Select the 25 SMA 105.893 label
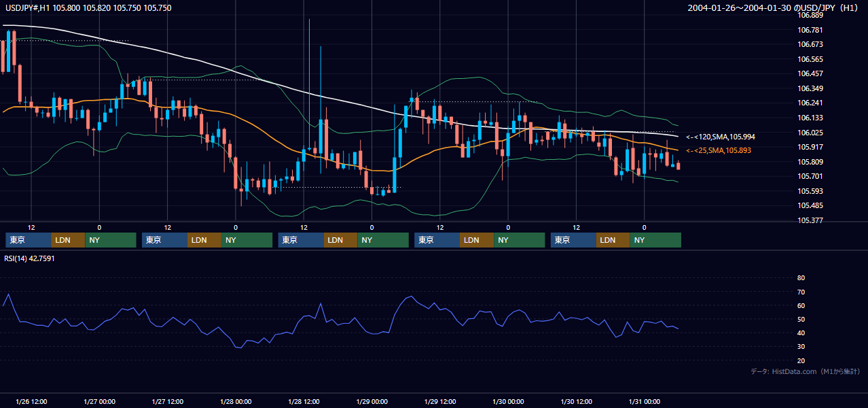 coord(719,150)
